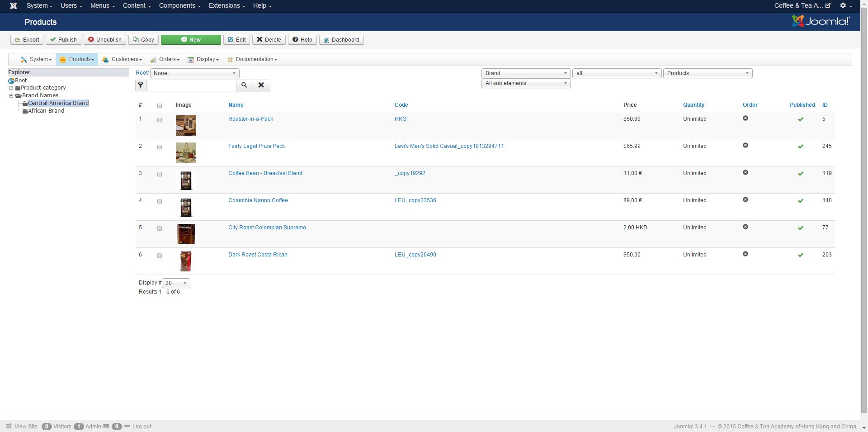The width and height of the screenshot is (868, 432).
Task: Click the Log out link
Action: (x=142, y=427)
